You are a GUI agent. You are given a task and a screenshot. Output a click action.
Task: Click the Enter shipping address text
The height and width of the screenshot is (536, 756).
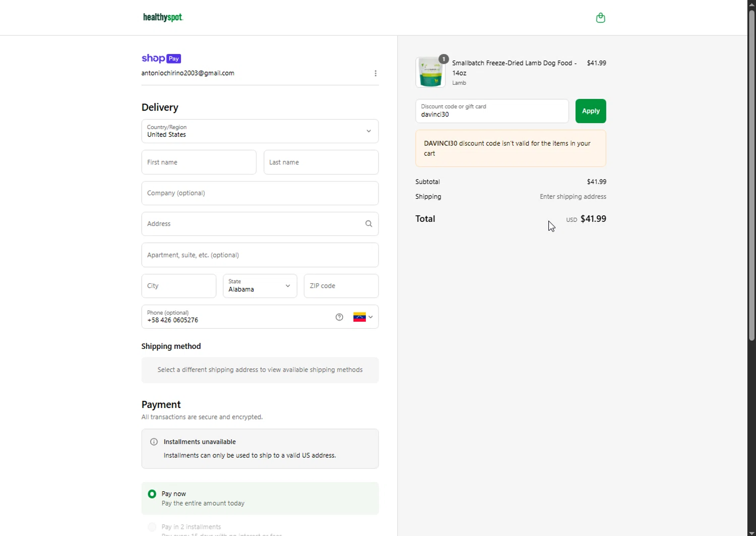(x=573, y=197)
